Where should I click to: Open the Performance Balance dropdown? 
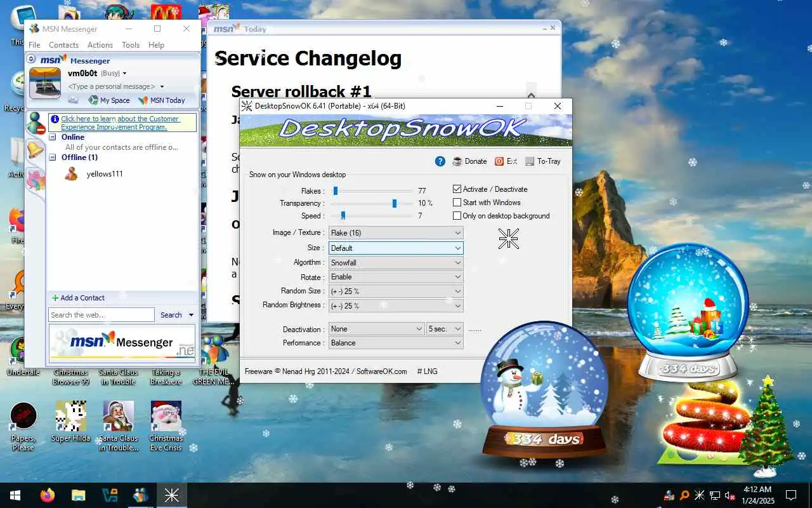point(396,343)
